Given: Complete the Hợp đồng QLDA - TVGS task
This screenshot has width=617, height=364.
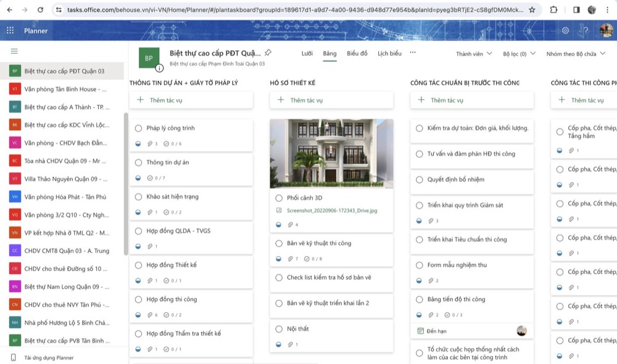Looking at the screenshot, I should 138,231.
